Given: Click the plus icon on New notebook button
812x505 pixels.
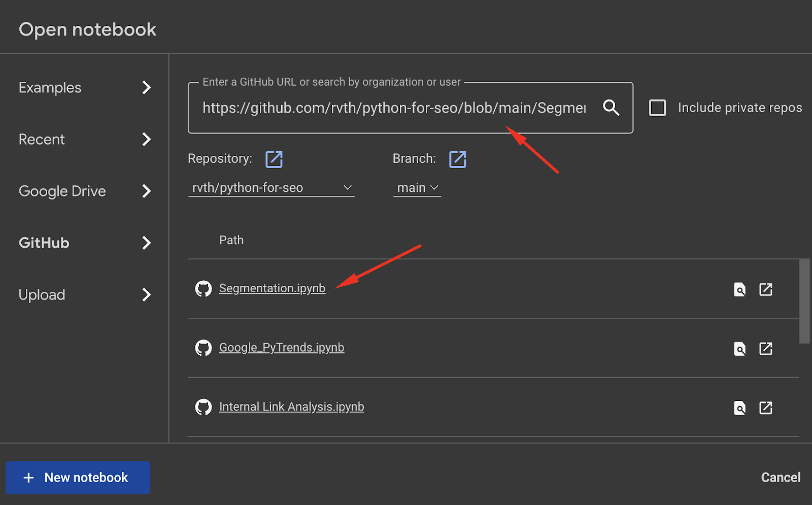Looking at the screenshot, I should [29, 478].
